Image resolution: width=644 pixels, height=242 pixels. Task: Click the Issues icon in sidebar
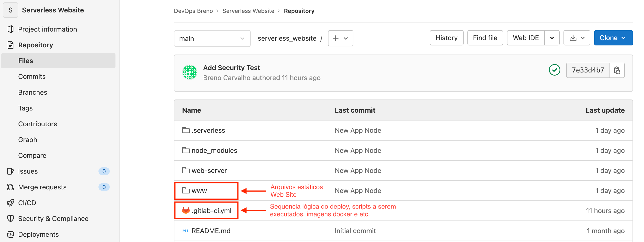click(11, 171)
